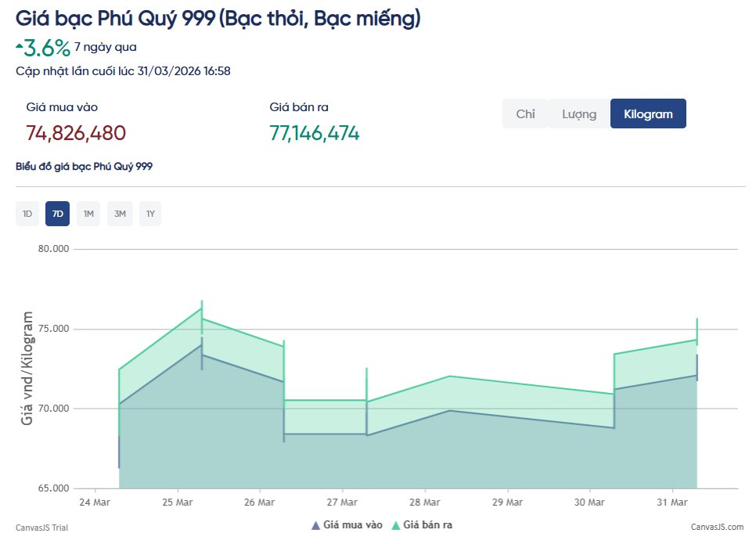Viewport: 756px width, 544px height.
Task: Choose Kilogram as the price unit
Action: (648, 114)
